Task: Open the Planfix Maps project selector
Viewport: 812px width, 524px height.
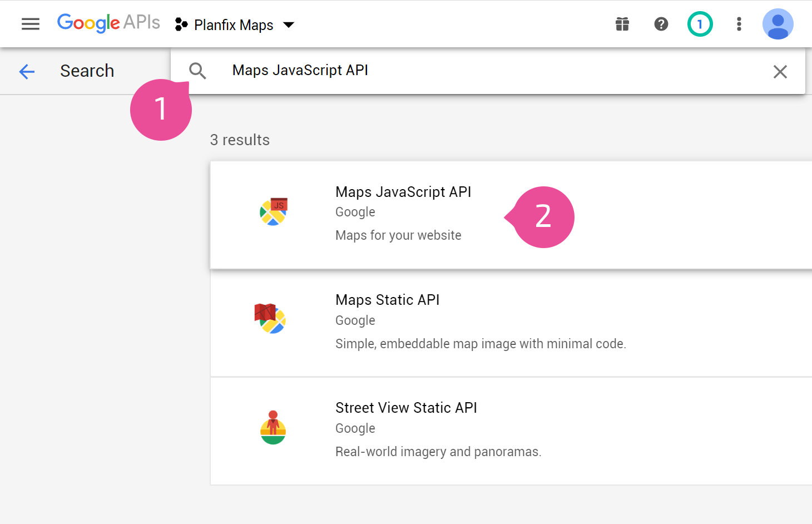Action: [235, 24]
